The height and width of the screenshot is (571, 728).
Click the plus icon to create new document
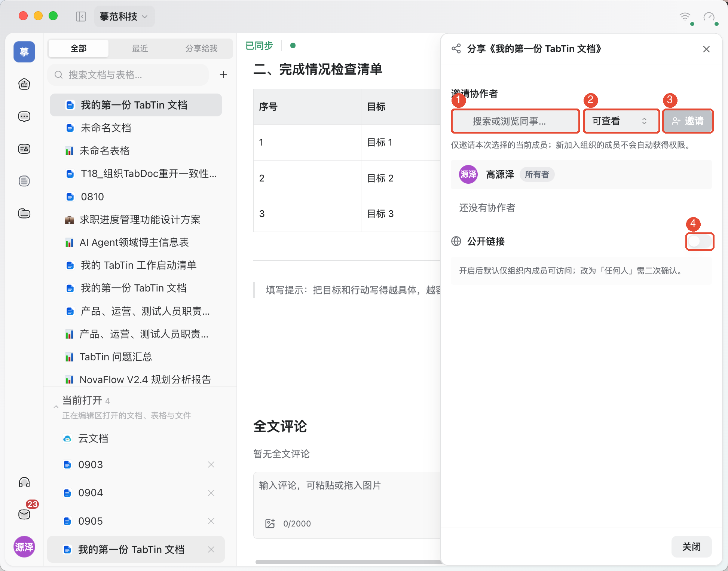[x=223, y=75]
